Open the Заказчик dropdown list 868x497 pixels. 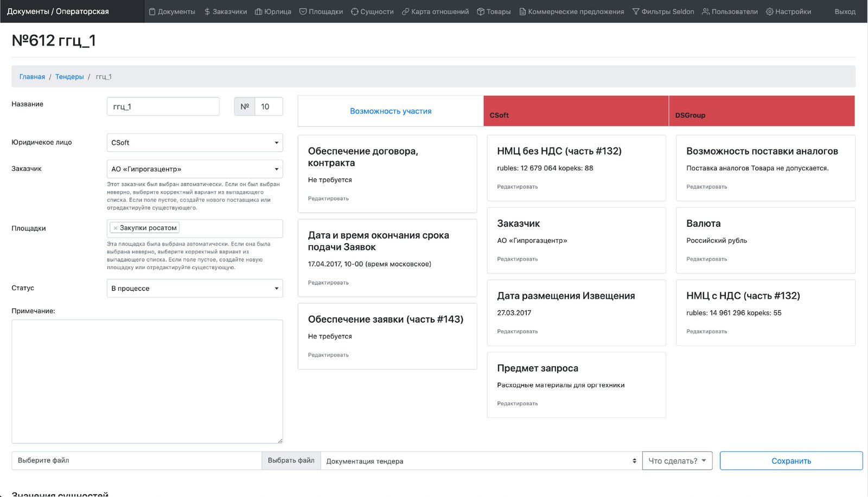(x=195, y=169)
